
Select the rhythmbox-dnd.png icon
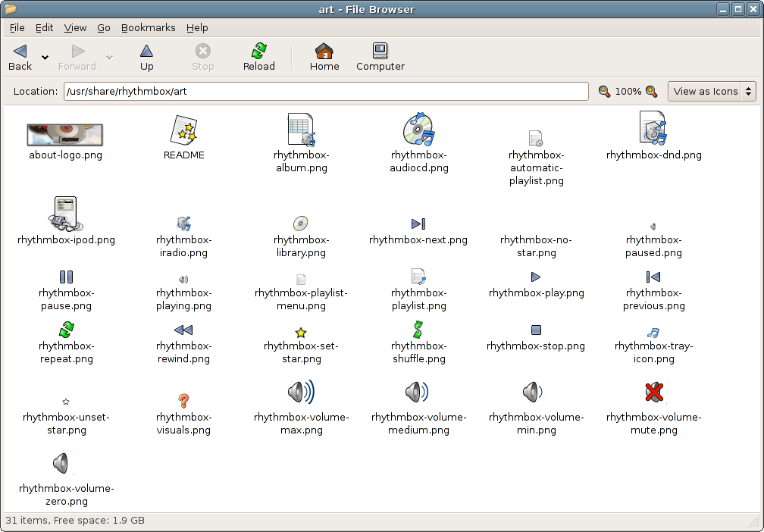[653, 128]
